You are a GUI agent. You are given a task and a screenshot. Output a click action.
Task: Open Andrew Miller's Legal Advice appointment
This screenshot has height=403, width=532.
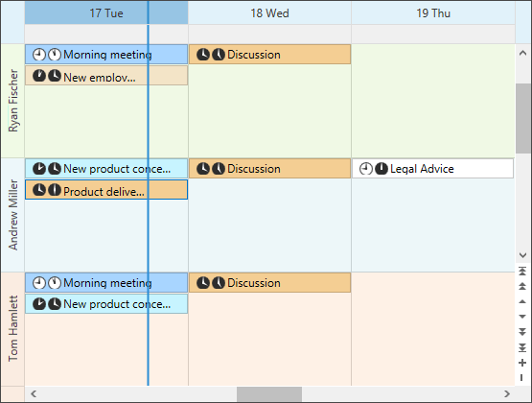click(432, 169)
